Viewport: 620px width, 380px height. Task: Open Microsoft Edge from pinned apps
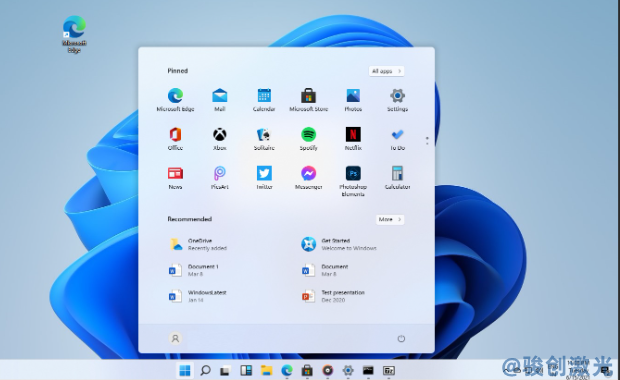(x=175, y=100)
